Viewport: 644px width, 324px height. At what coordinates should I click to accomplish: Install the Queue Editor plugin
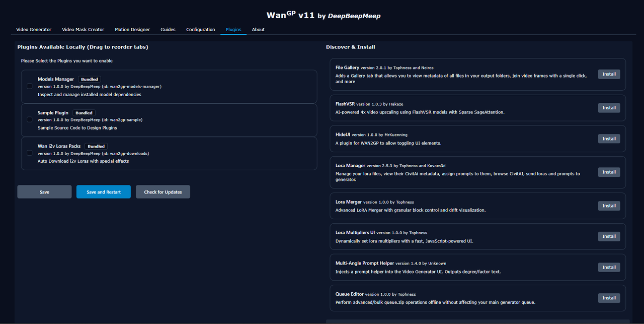coord(609,298)
